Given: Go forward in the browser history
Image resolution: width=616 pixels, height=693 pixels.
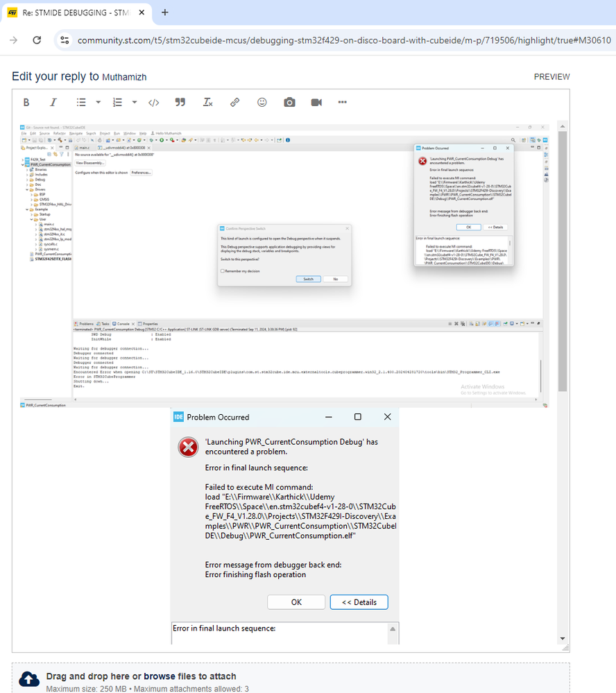Looking at the screenshot, I should click(x=14, y=40).
